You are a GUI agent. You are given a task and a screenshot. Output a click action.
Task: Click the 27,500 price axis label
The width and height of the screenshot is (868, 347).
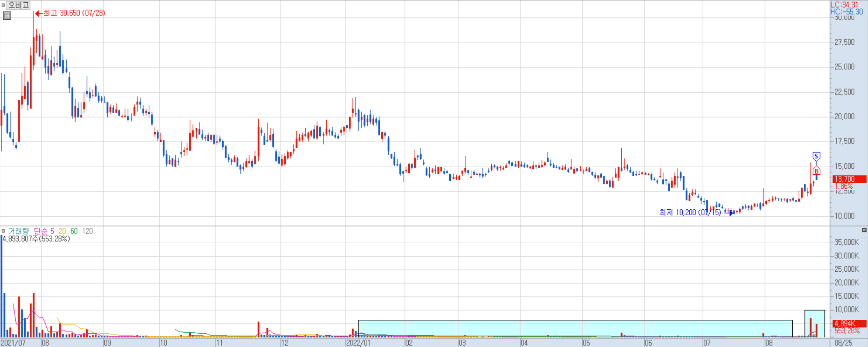(x=845, y=42)
